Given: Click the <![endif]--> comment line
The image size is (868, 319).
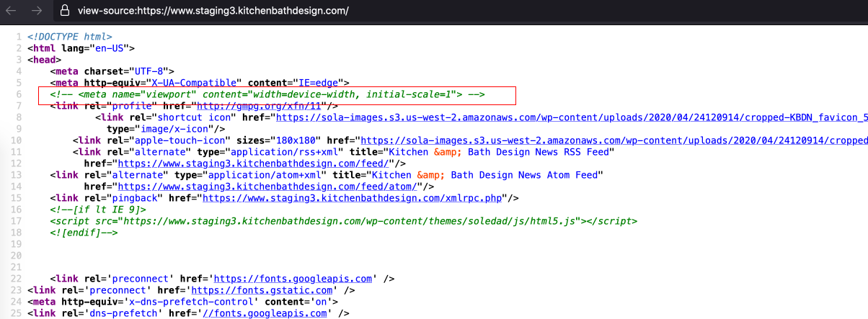Looking at the screenshot, I should pyautogui.click(x=84, y=233).
